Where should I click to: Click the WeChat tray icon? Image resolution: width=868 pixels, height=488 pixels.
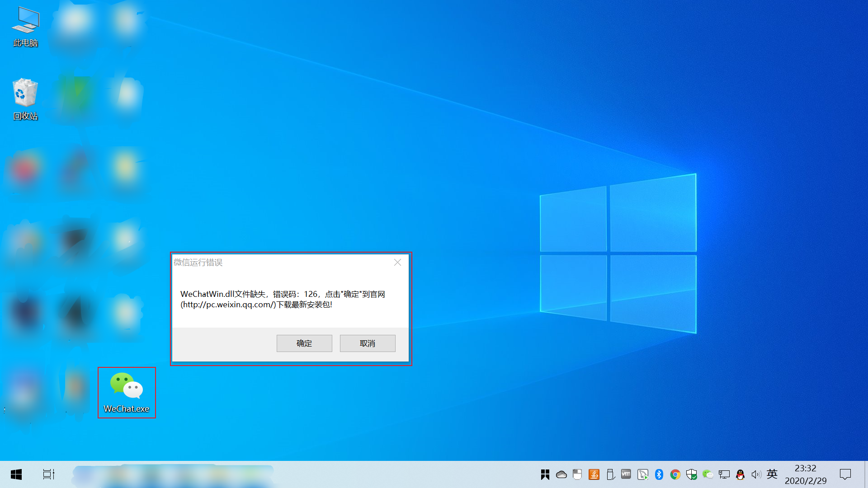tap(708, 474)
